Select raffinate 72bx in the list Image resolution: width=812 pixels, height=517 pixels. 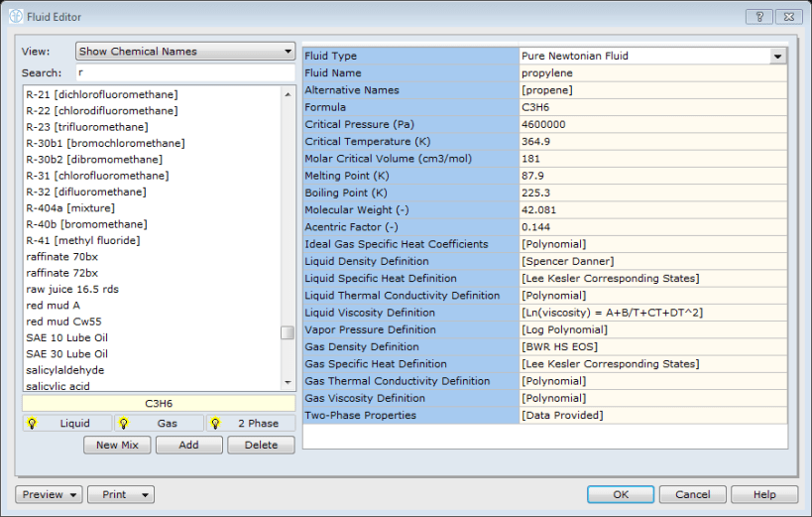(62, 273)
